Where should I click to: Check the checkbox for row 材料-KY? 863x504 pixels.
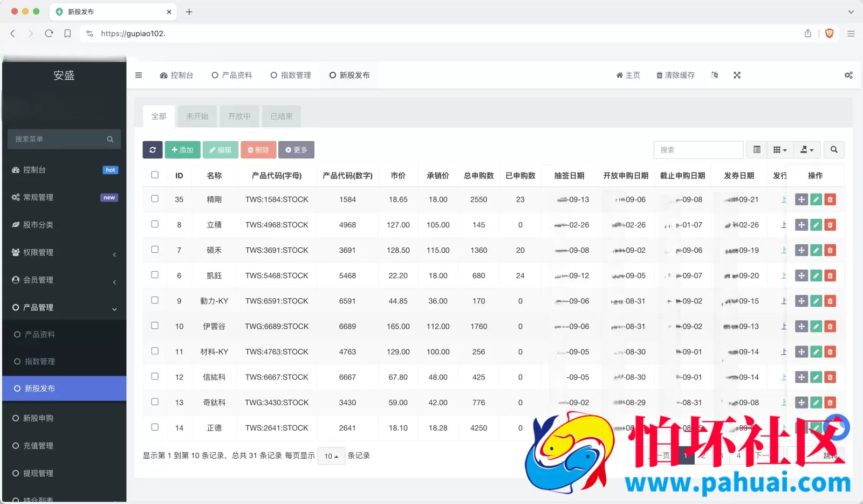155,351
